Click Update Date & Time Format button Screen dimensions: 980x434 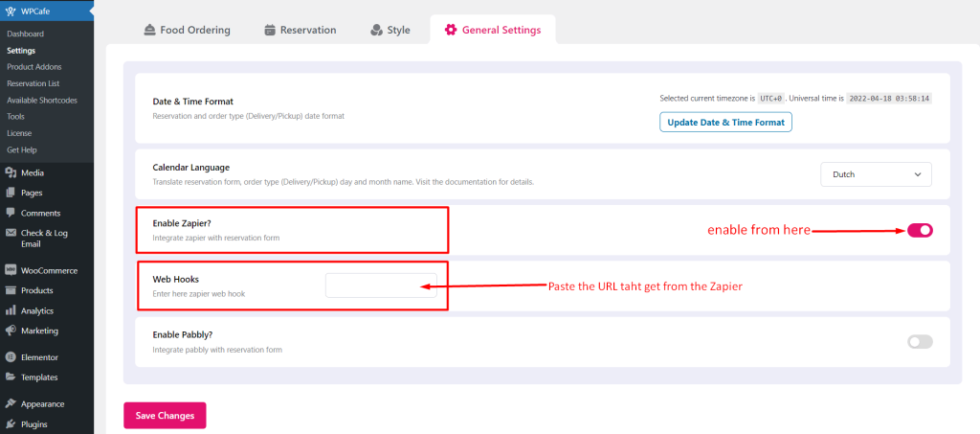[x=725, y=122]
